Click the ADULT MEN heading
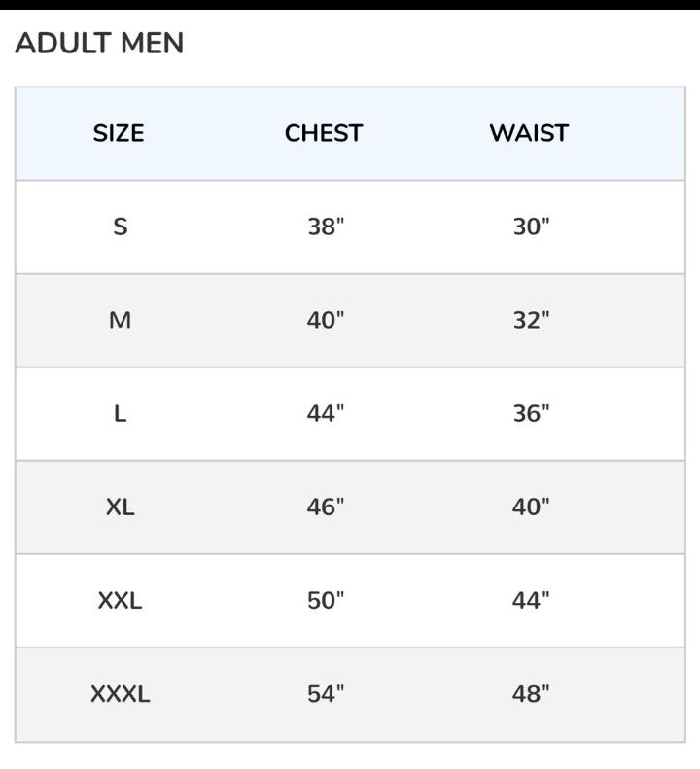Screen dimensions: 700x769 coord(99,44)
